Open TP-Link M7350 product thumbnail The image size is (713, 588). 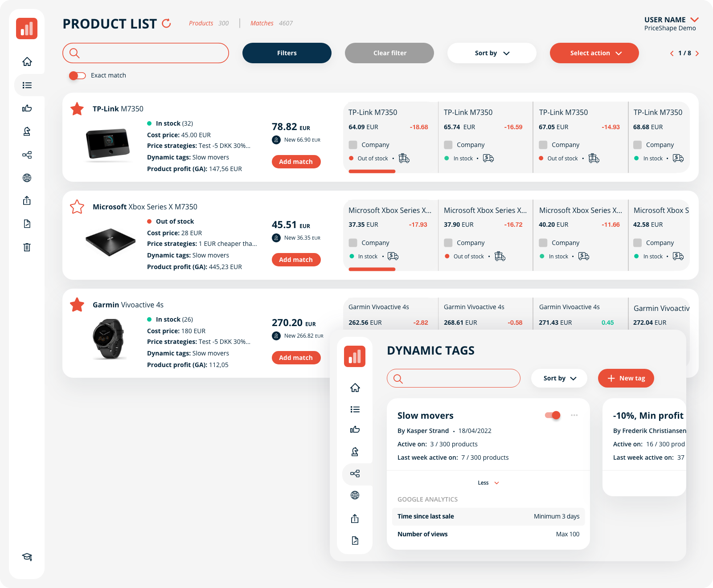tap(108, 144)
